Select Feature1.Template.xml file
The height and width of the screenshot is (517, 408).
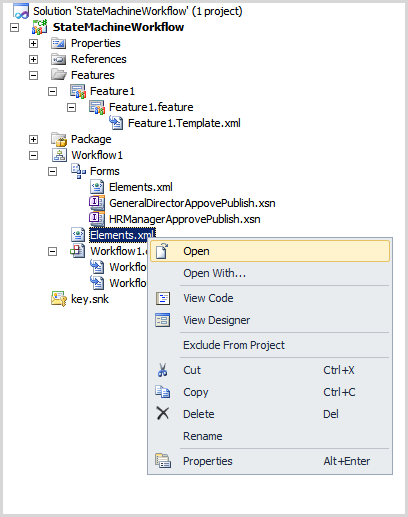[x=184, y=123]
